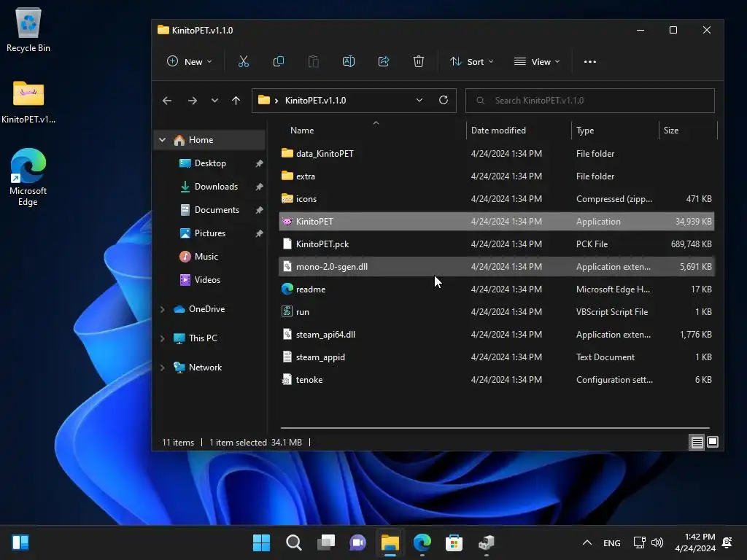Image resolution: width=747 pixels, height=560 pixels.
Task: Open the Windows Start menu
Action: tap(261, 542)
